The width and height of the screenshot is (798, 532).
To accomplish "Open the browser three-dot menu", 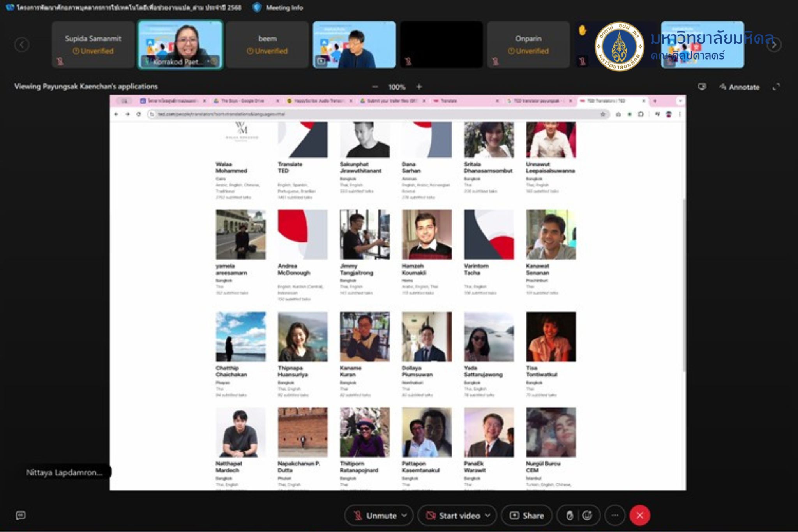I will coord(680,114).
